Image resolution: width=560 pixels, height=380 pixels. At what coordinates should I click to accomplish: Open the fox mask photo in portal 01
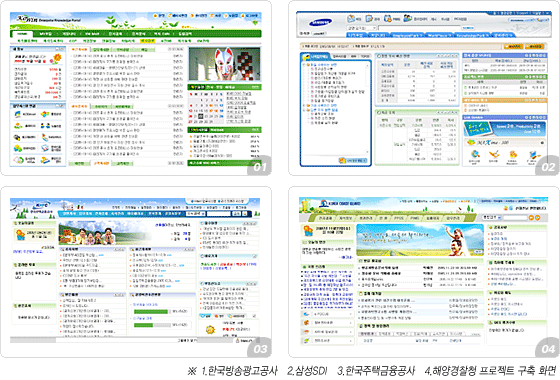[x=225, y=64]
